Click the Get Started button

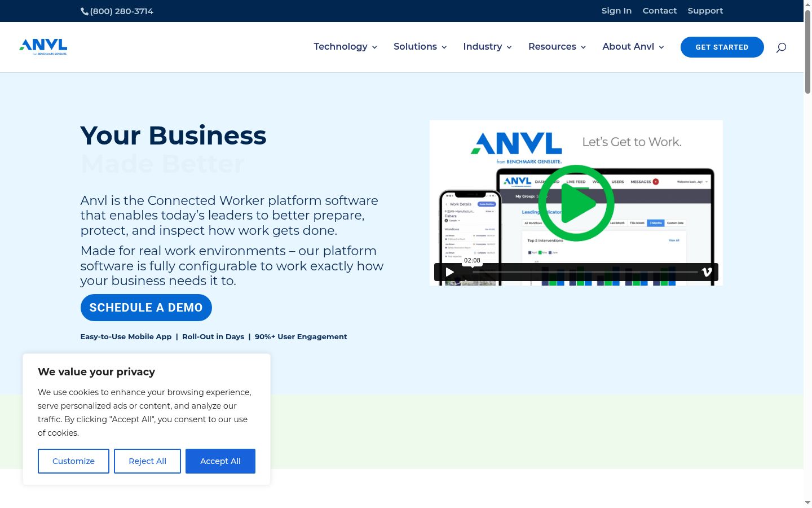(x=722, y=47)
